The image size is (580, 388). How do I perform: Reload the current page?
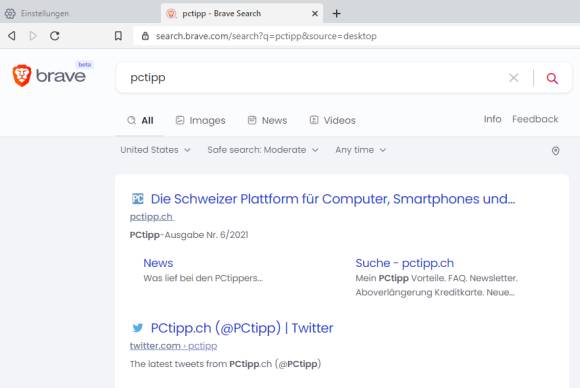(55, 36)
